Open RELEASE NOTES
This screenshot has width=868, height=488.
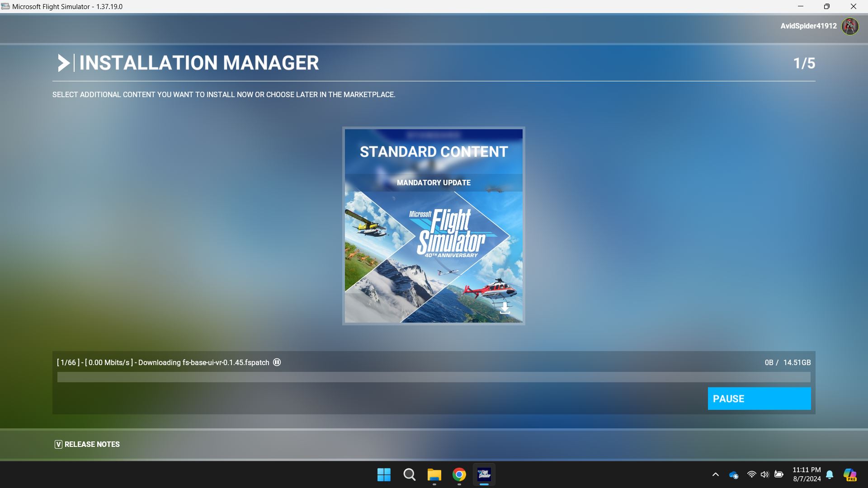pos(92,444)
